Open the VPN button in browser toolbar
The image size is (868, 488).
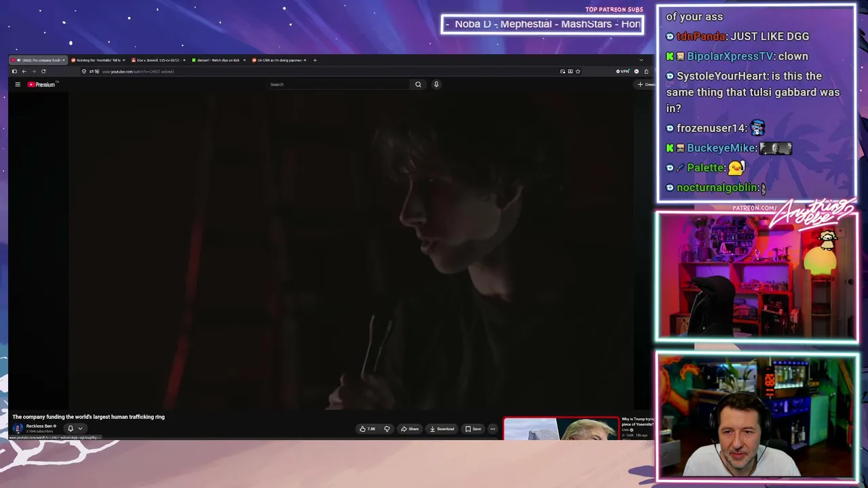[623, 71]
